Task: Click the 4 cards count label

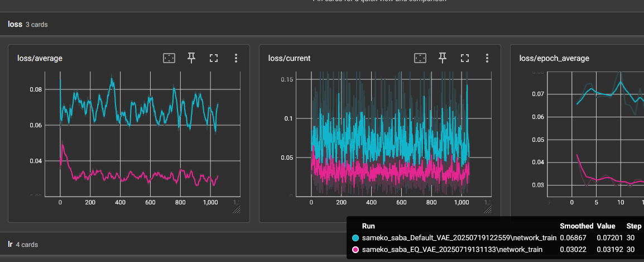Action: click(27, 245)
